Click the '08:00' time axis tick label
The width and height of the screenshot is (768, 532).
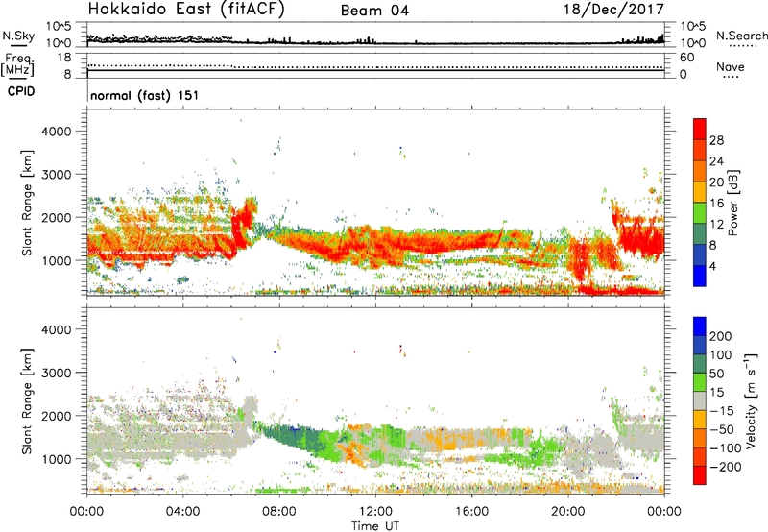click(279, 512)
